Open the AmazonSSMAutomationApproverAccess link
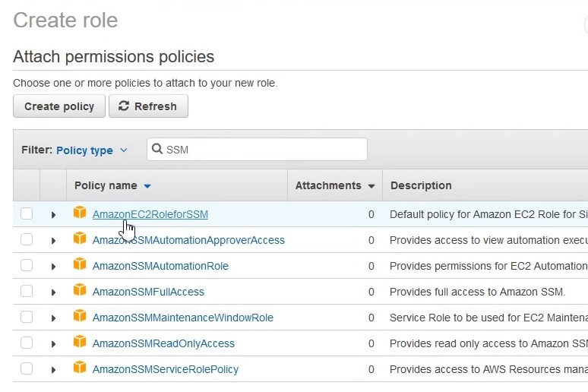The image size is (588, 392). (x=188, y=241)
